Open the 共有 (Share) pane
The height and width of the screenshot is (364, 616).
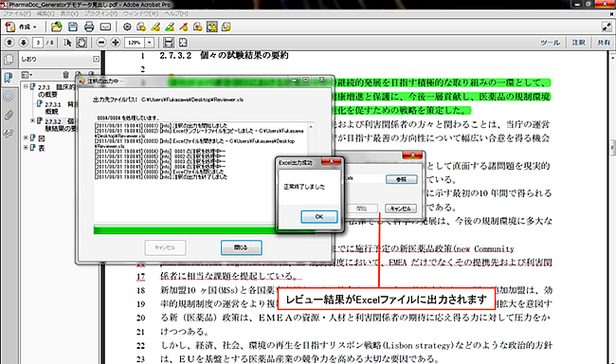[604, 43]
